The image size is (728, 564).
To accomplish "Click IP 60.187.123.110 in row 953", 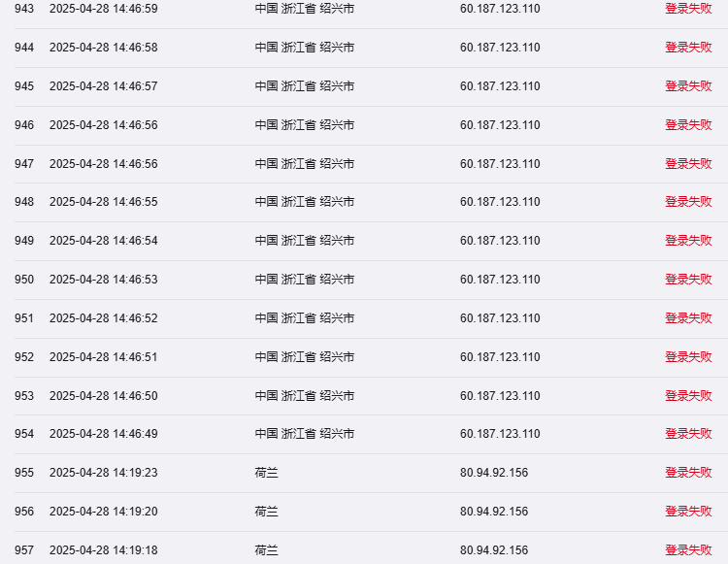I will pos(500,395).
